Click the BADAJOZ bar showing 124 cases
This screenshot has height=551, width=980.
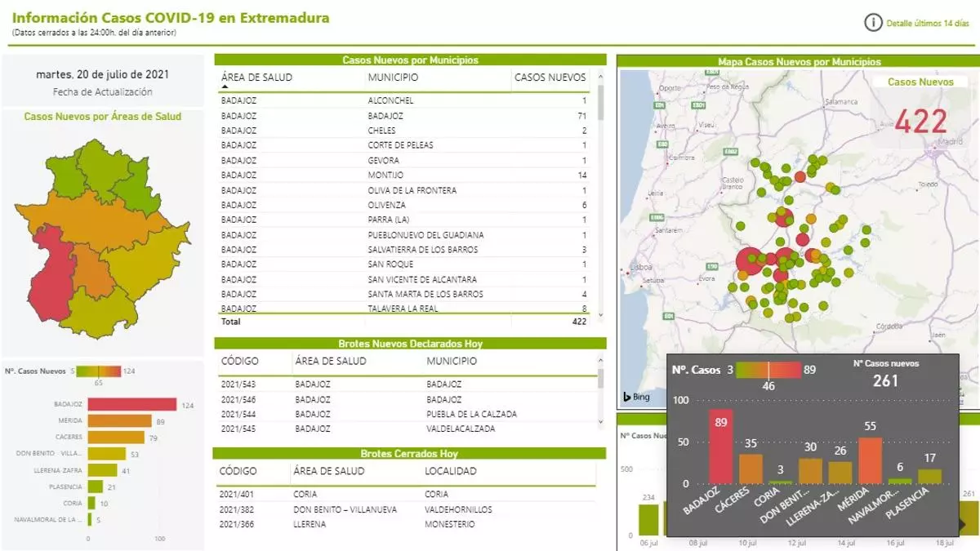[x=131, y=405]
